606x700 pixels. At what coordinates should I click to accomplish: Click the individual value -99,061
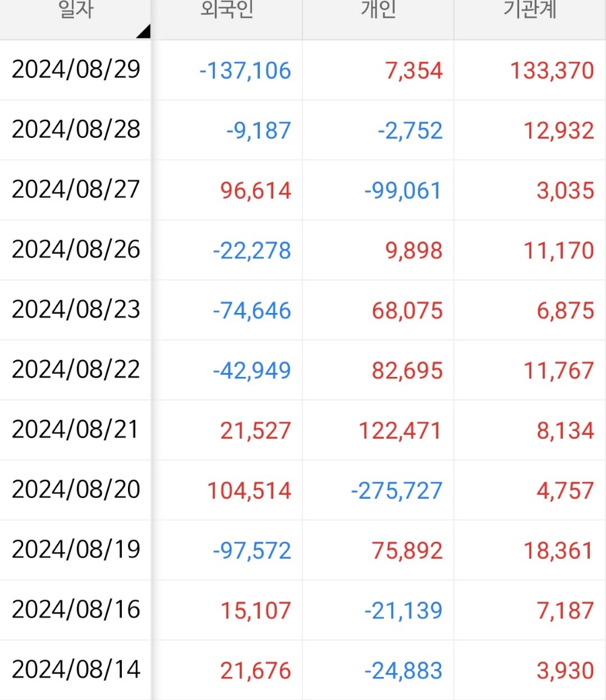(403, 190)
